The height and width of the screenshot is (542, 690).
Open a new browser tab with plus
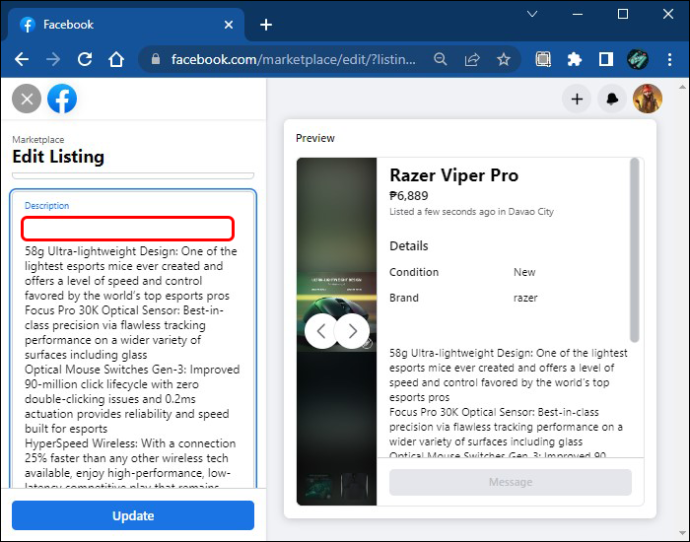point(266,25)
